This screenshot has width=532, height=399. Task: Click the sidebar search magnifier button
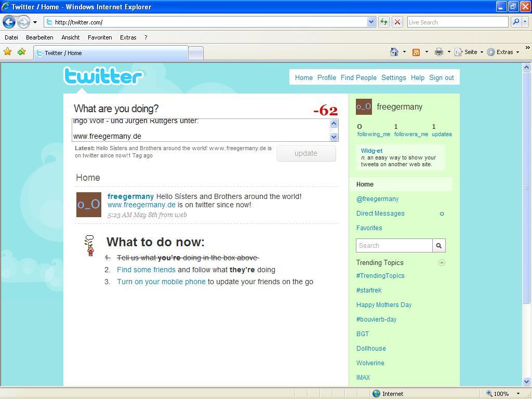439,246
